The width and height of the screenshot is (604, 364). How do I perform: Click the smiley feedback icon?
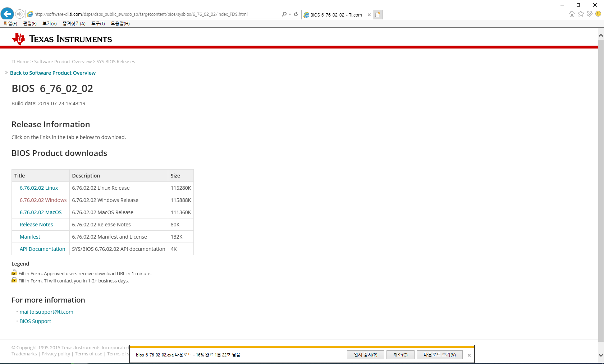point(598,14)
